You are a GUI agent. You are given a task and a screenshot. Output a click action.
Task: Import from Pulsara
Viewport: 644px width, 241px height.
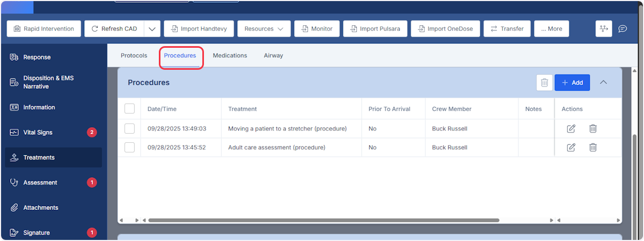[375, 29]
